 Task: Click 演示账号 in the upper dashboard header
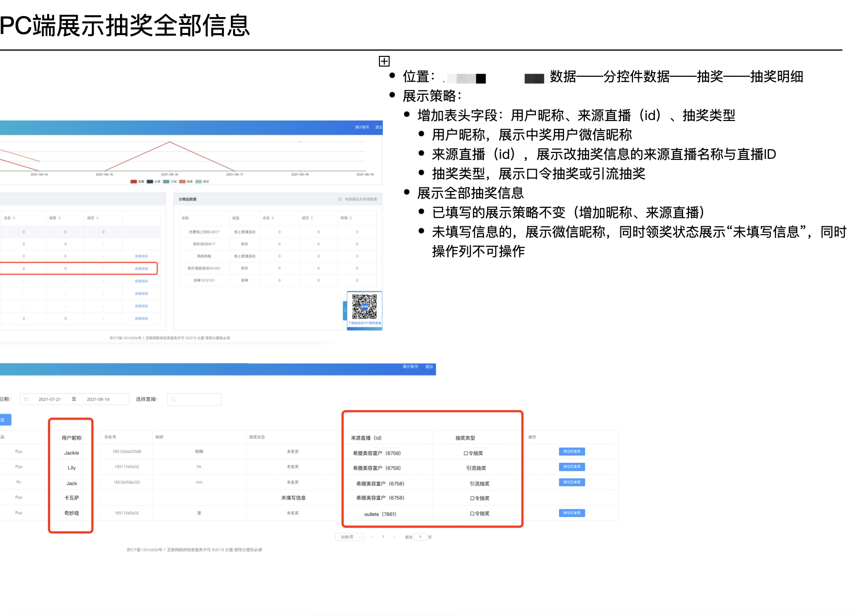pyautogui.click(x=362, y=127)
